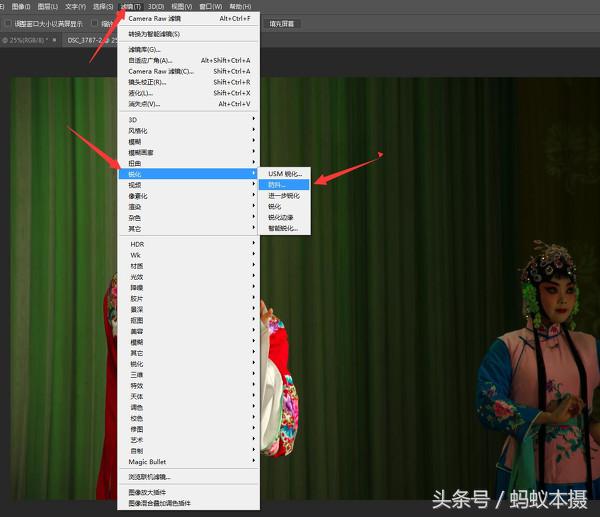Expand the Wk plugin submenu
The width and height of the screenshot is (600, 517).
coord(189,255)
